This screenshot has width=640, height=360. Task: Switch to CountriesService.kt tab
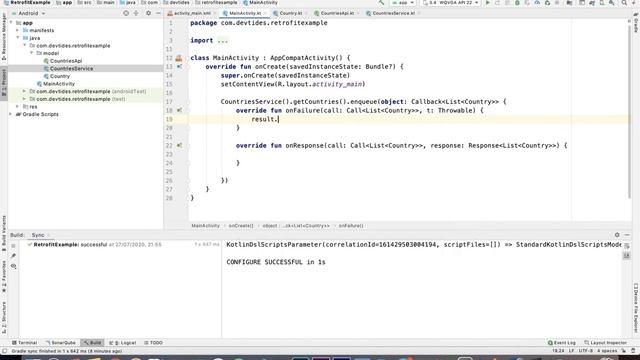point(393,13)
